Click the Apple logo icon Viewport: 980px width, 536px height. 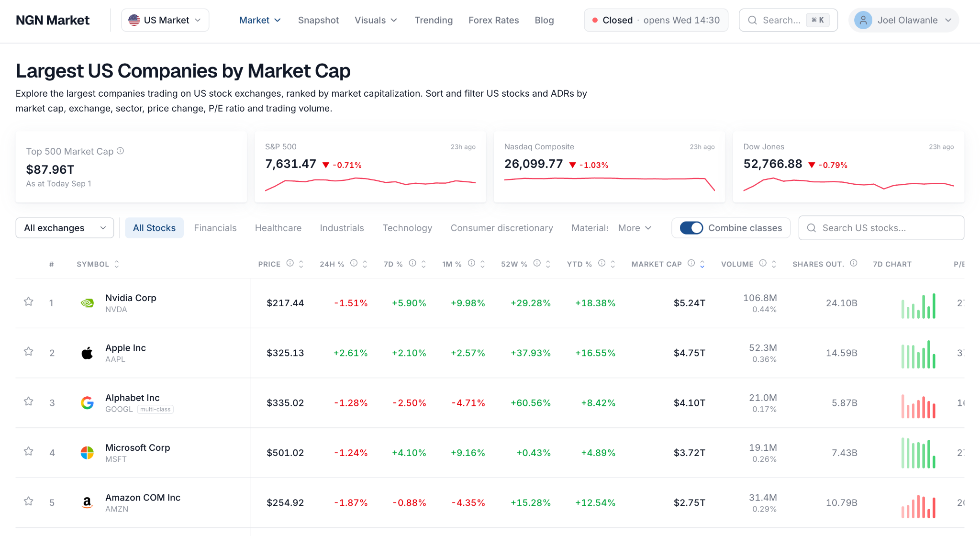[87, 353]
